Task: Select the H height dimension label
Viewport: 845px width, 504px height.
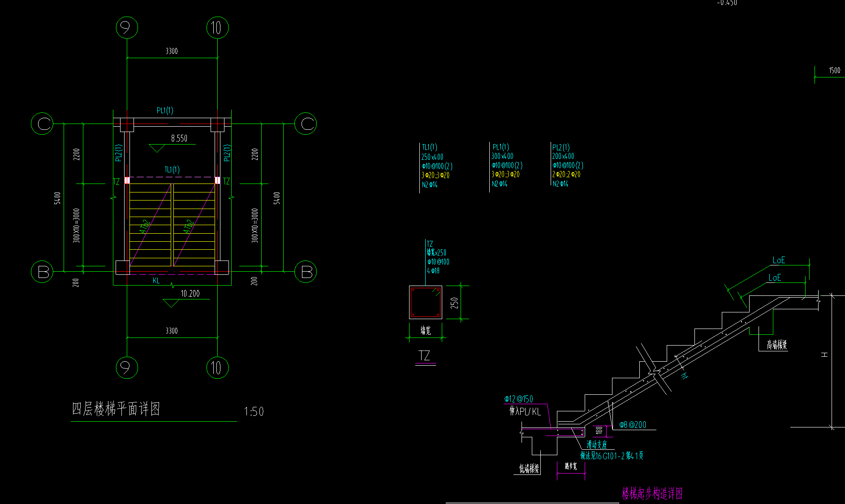Action: 824,355
